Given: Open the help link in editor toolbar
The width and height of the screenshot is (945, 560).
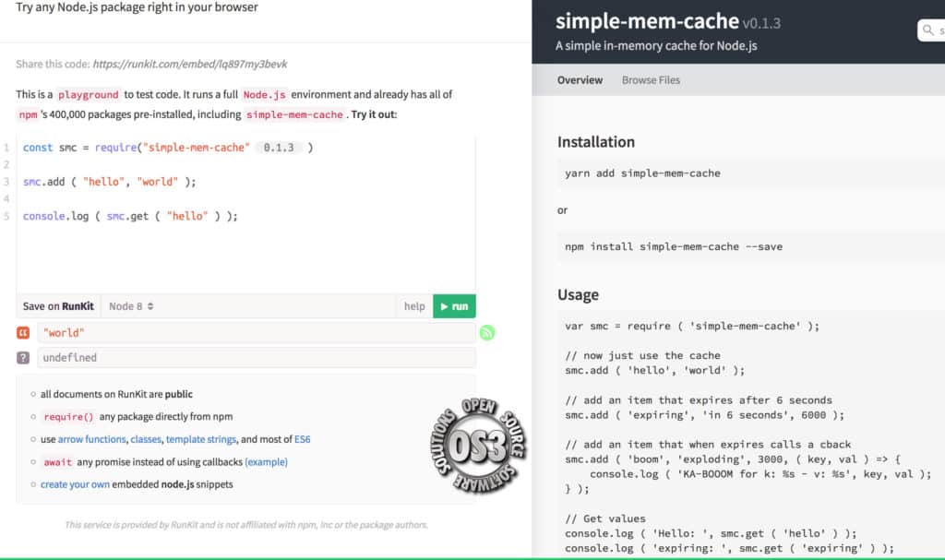Looking at the screenshot, I should (x=414, y=306).
